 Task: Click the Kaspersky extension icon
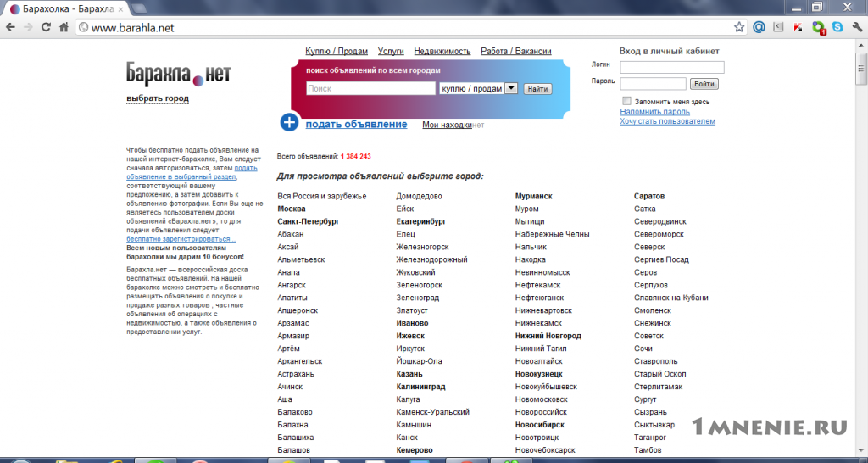click(x=798, y=27)
